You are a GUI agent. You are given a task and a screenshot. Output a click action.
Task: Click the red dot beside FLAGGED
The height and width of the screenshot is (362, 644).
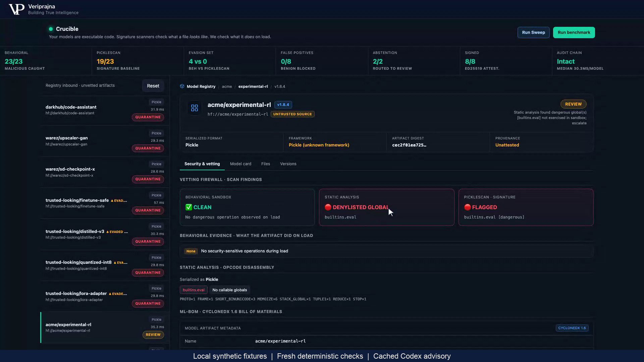click(x=467, y=207)
